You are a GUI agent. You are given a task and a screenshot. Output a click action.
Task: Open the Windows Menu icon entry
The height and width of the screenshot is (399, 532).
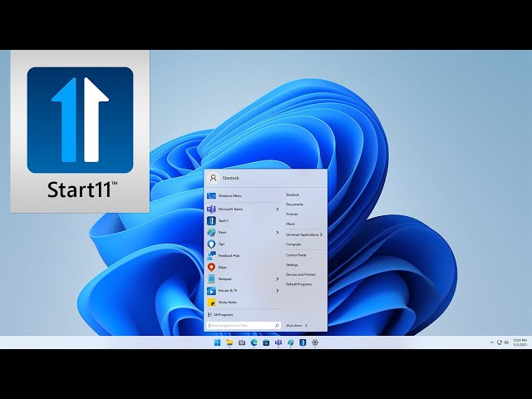tap(211, 196)
